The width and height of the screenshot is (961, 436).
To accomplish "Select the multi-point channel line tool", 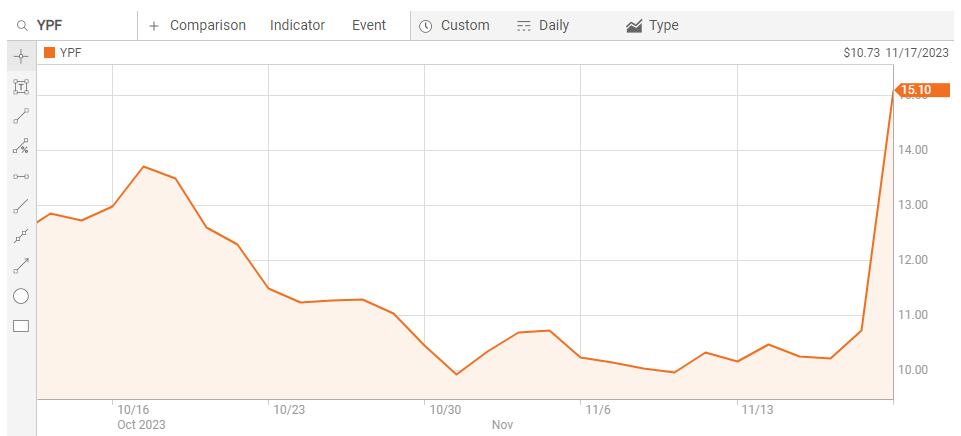I will click(20, 236).
